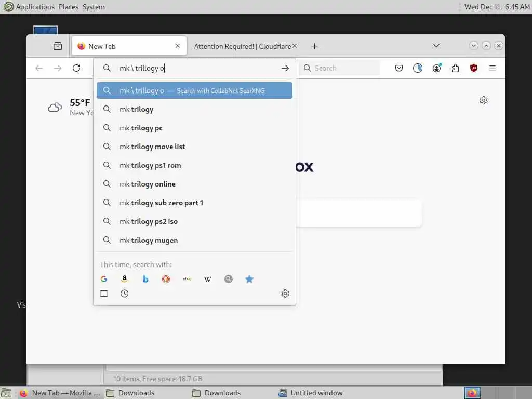
Task: Search this time with Wikipedia
Action: [208, 279]
